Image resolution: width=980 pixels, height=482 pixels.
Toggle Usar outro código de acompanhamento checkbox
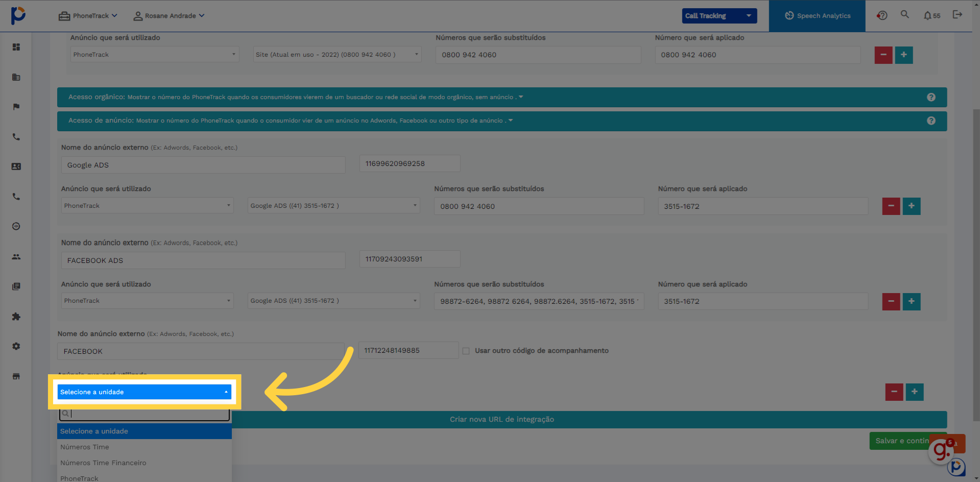[466, 351]
